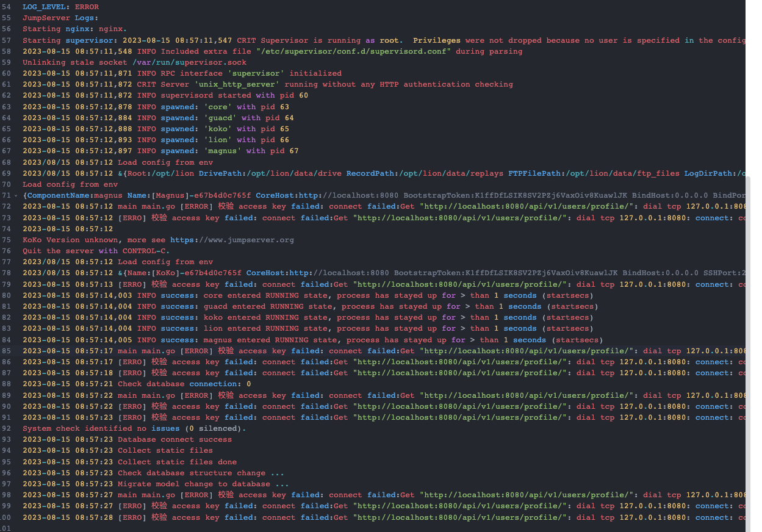Click 'main main.go [ERROR]' on line 85

165,351
